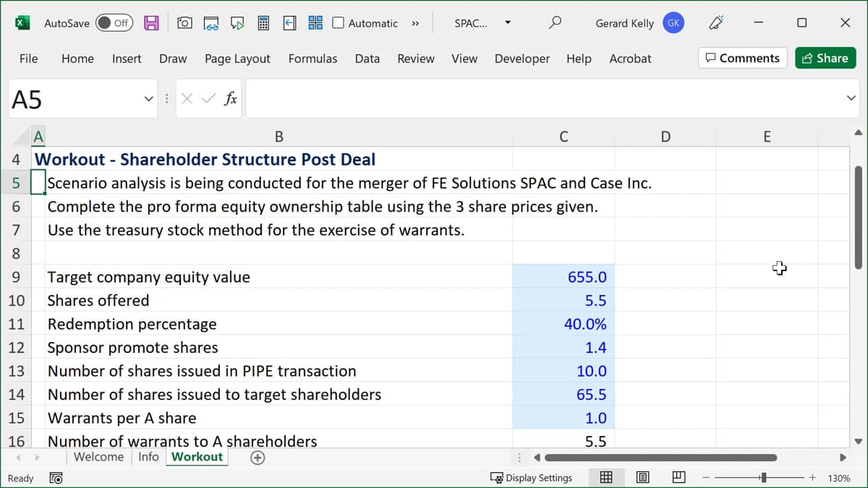Image resolution: width=868 pixels, height=488 pixels.
Task: Select column D header
Action: (665, 137)
